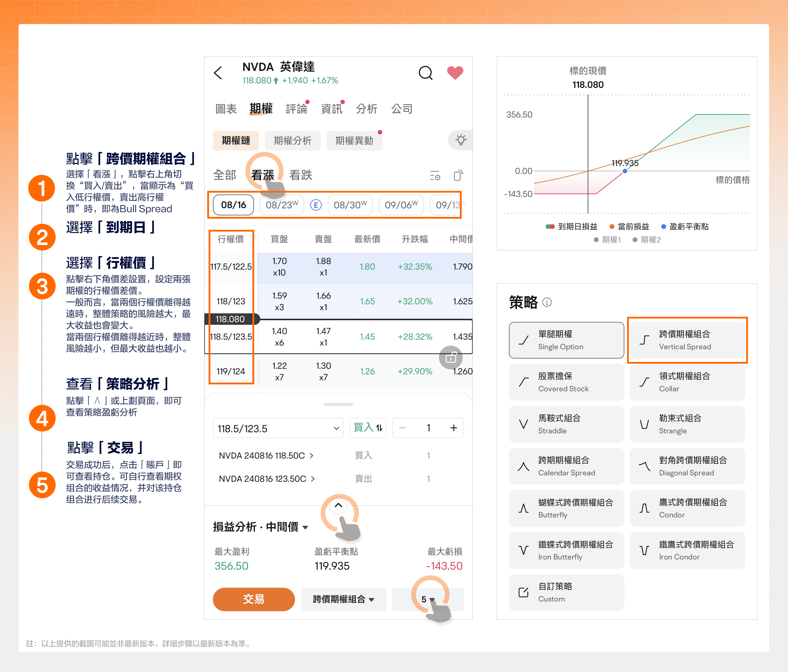Switch to the 資訊 tab
Screen dimensions: 788x672
click(332, 109)
